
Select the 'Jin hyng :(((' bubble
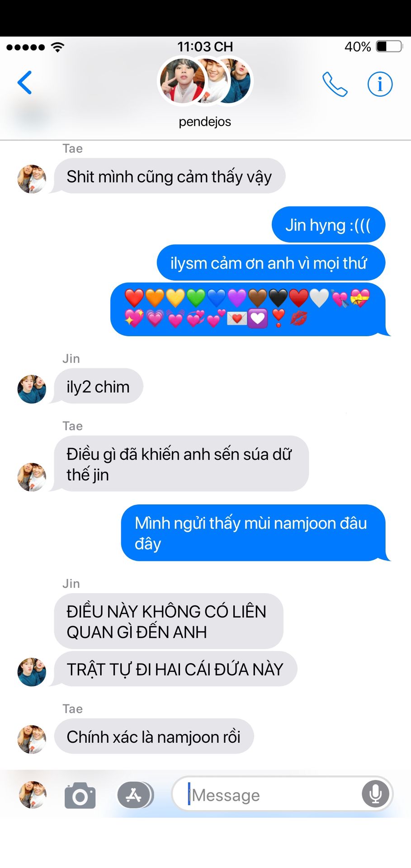328,225
